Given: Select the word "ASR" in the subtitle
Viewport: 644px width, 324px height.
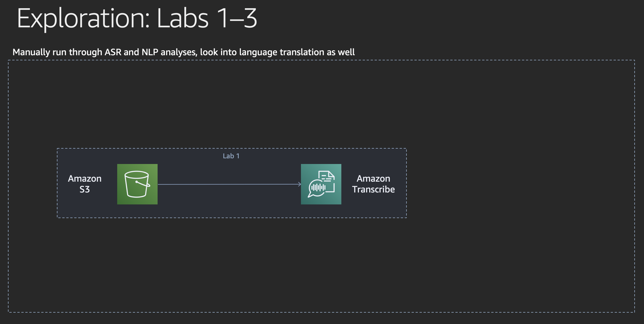Looking at the screenshot, I should coord(113,52).
